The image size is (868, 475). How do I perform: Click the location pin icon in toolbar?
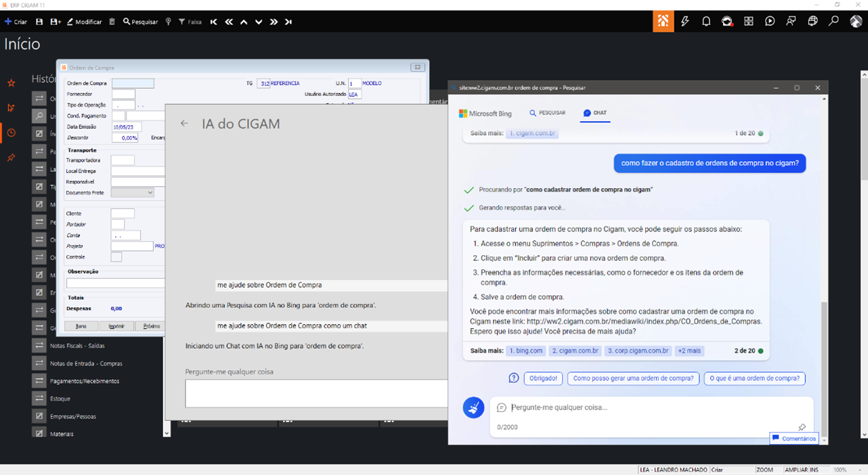[169, 22]
